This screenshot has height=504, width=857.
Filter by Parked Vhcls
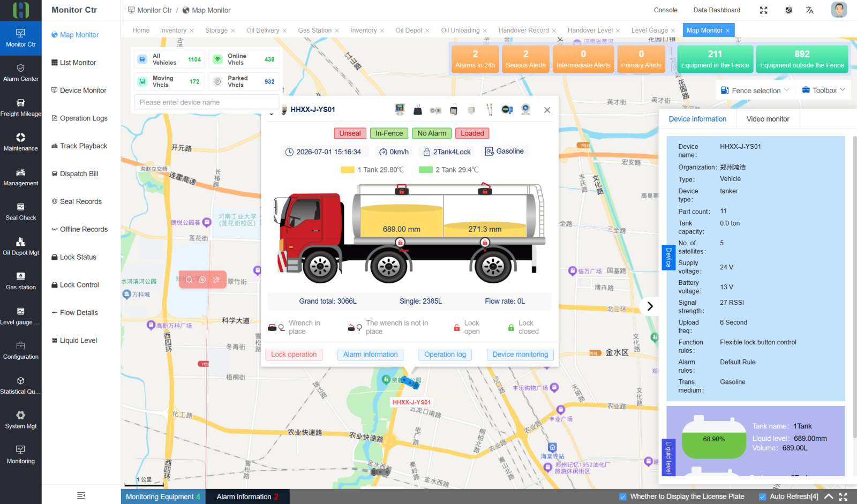tap(244, 81)
